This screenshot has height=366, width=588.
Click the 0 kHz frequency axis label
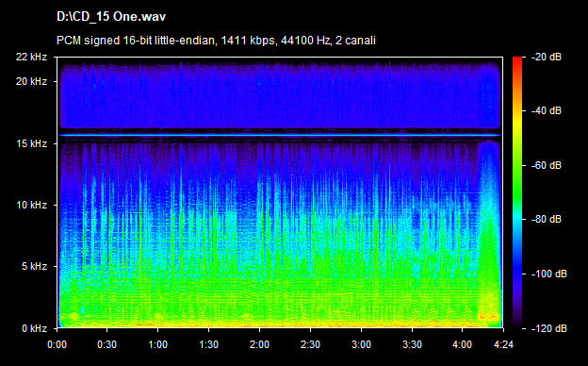click(x=34, y=328)
